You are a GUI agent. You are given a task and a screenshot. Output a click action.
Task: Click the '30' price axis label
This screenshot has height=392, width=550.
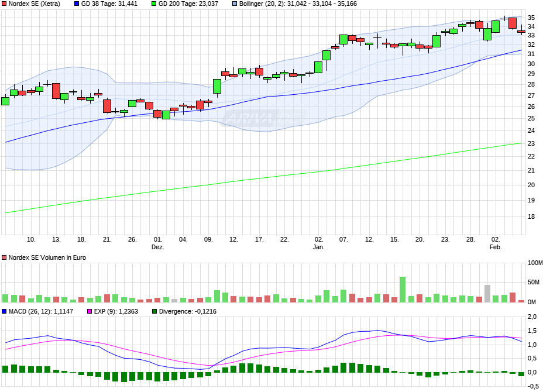coord(531,64)
